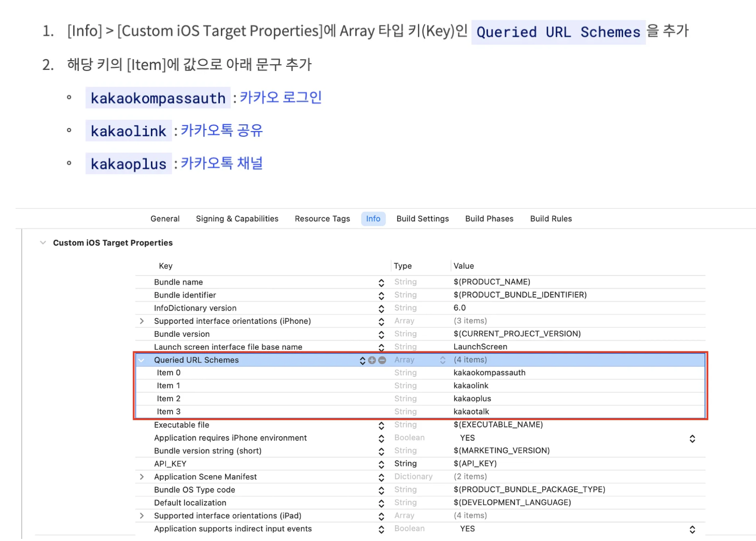Open key stepper for InfoDictionary version
756x541 pixels.
click(x=381, y=308)
